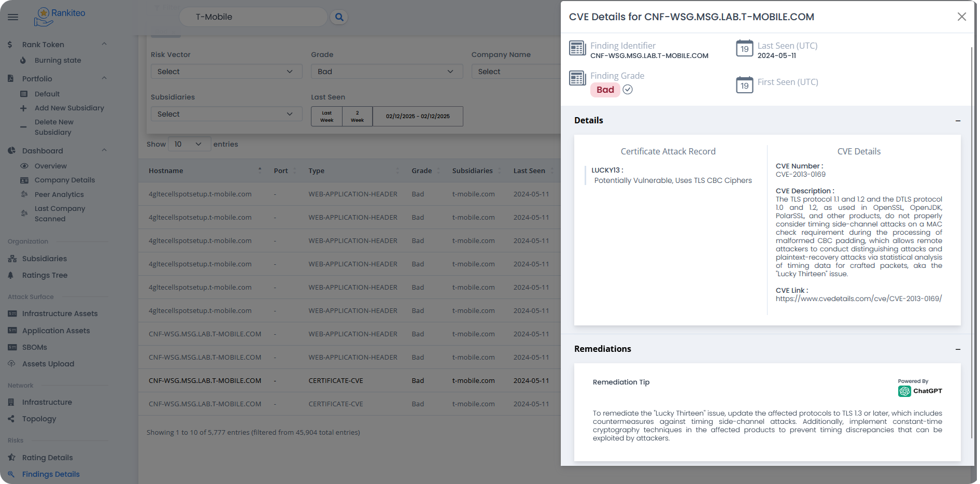Click the Finding Grade verified checkmark icon
Viewport: 980px width, 484px height.
coord(628,90)
